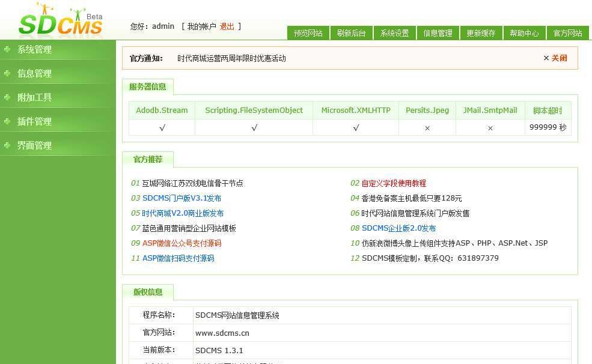
Task: Select the 服务器信息 panel tab
Action: (148, 86)
